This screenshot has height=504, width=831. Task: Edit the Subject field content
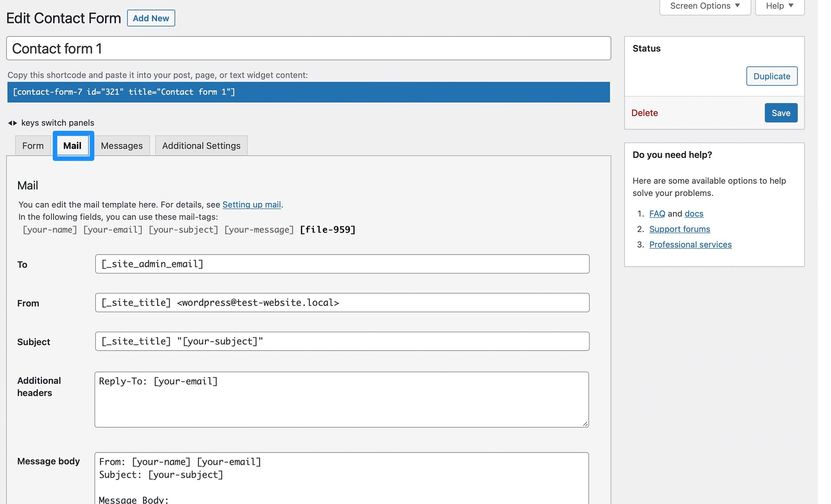click(x=342, y=340)
